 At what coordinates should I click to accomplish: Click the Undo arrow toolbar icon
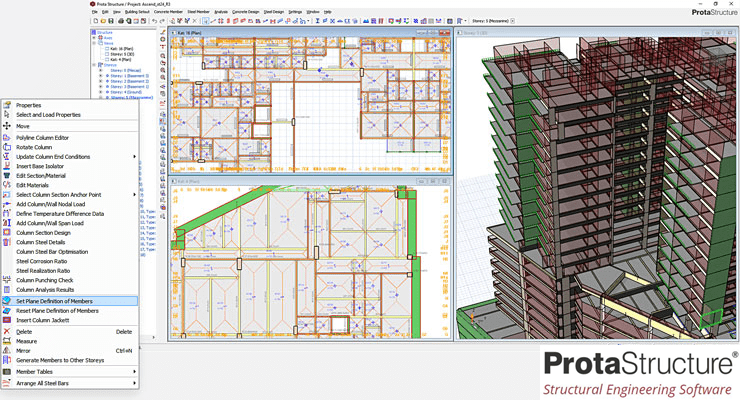point(154,21)
